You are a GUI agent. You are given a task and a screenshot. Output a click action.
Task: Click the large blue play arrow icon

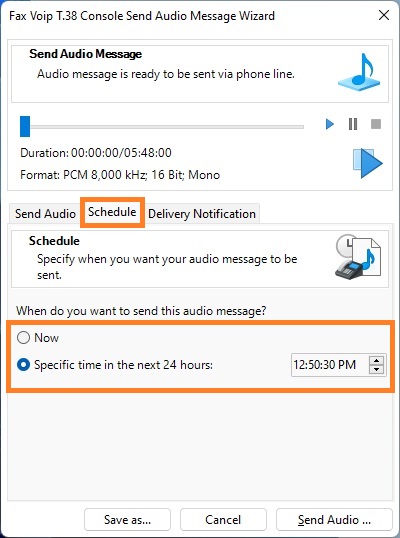367,163
